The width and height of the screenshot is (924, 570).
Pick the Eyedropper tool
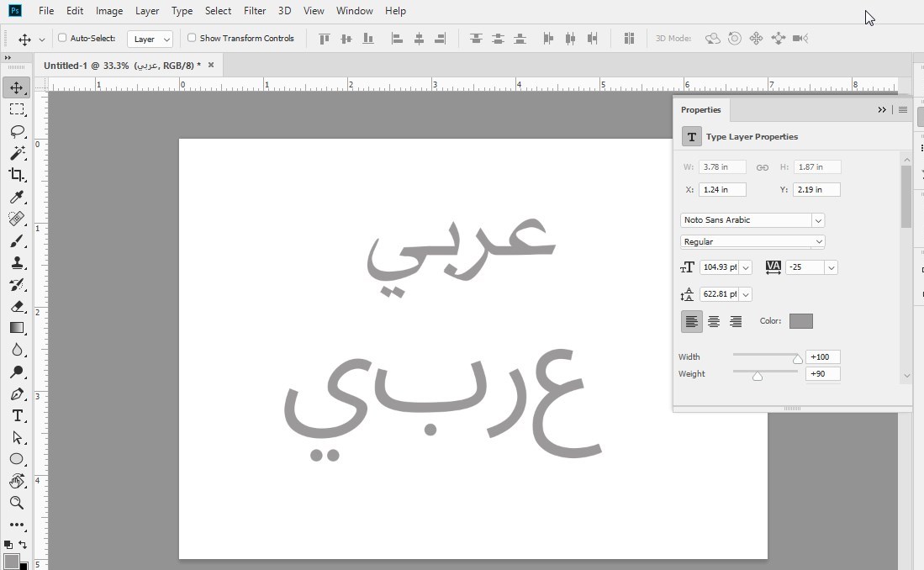(x=17, y=197)
